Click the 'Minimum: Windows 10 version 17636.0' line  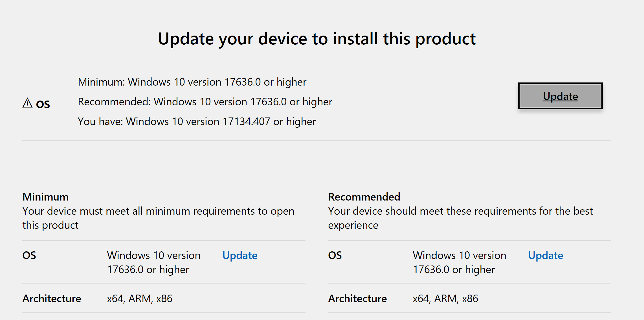pos(192,82)
